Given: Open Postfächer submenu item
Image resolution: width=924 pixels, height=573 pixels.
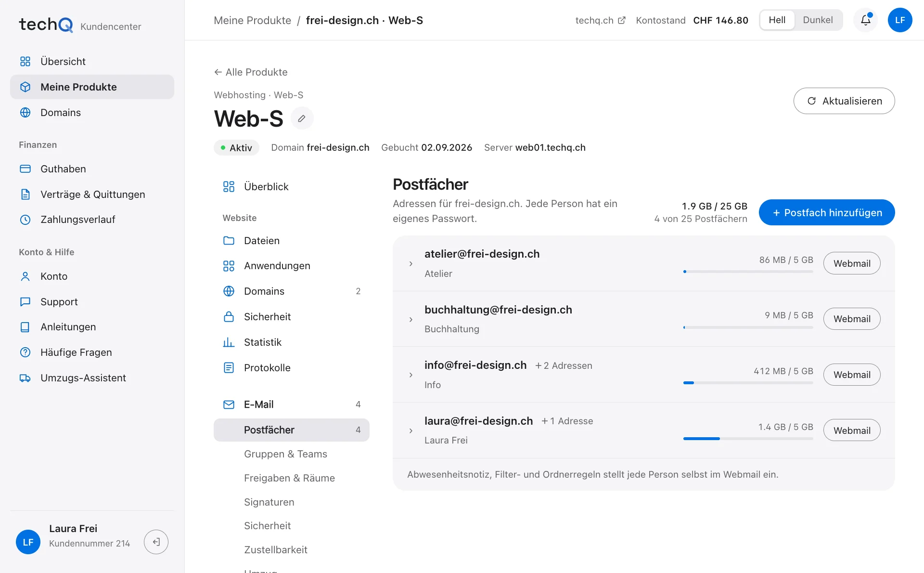Looking at the screenshot, I should 292,430.
